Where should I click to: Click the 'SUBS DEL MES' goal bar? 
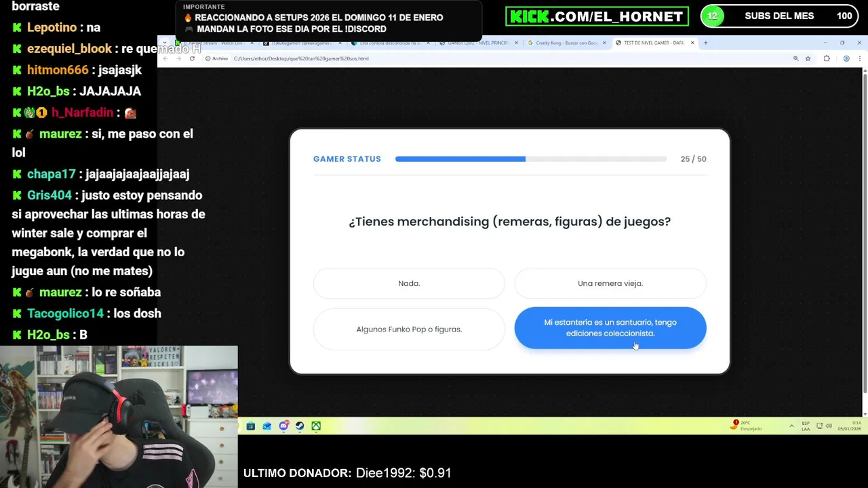coord(780,16)
